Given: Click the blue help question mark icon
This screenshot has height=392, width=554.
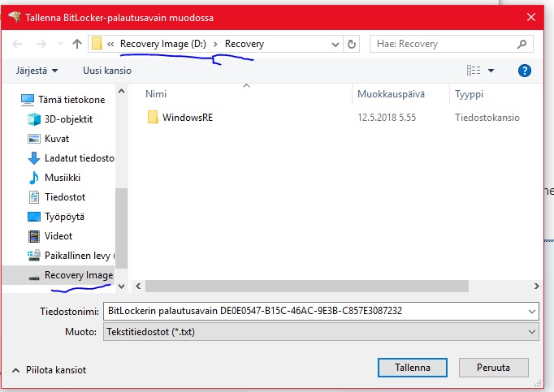Looking at the screenshot, I should point(524,71).
